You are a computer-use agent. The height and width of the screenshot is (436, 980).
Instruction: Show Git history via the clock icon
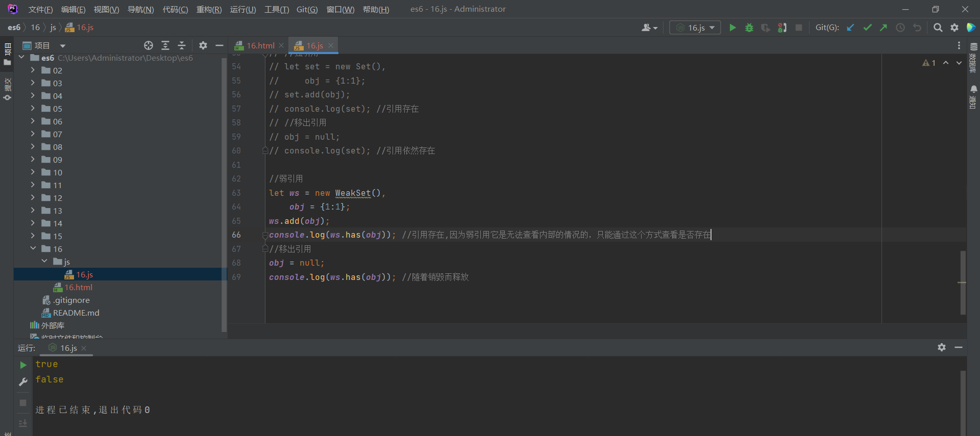tap(900, 28)
